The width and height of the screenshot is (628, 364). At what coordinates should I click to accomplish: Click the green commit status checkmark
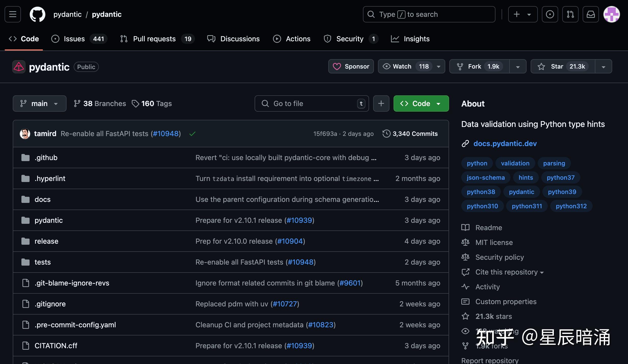(x=192, y=134)
